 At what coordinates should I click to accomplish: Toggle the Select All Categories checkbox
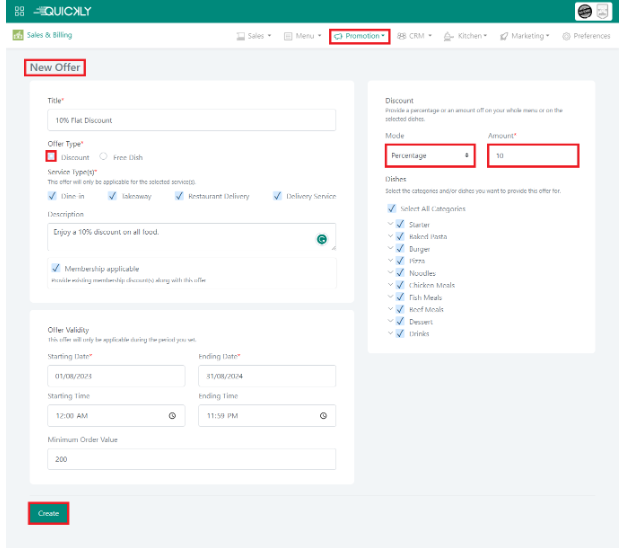coord(390,209)
